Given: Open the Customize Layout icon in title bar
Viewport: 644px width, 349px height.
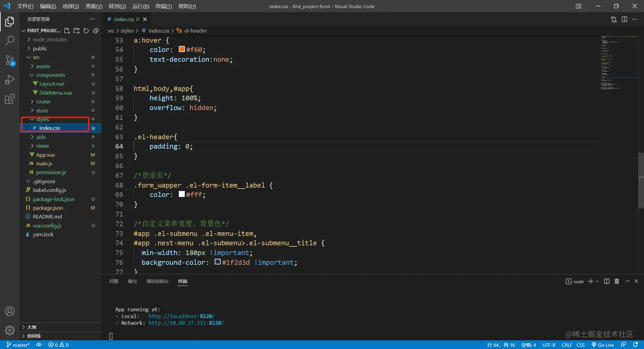Looking at the screenshot, I should 578,6.
